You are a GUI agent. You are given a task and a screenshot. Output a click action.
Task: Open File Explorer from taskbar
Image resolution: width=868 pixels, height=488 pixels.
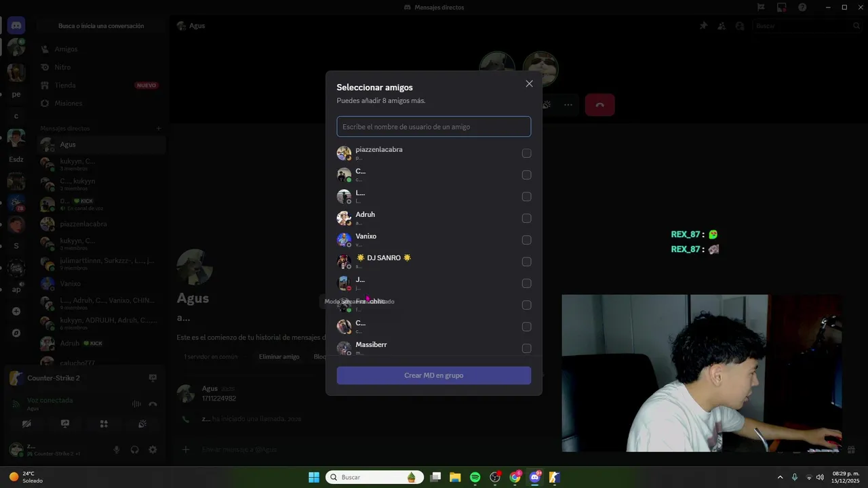pos(455,477)
